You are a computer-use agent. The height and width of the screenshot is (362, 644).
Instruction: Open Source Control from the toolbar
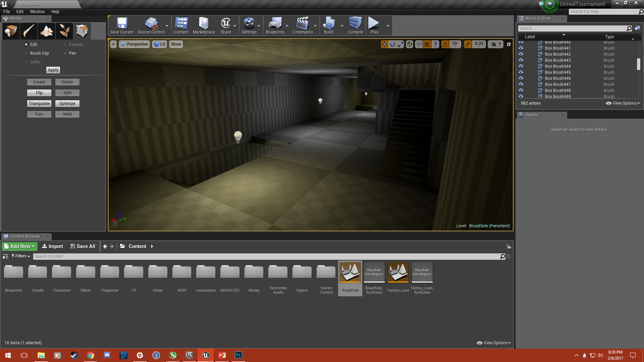(x=151, y=26)
